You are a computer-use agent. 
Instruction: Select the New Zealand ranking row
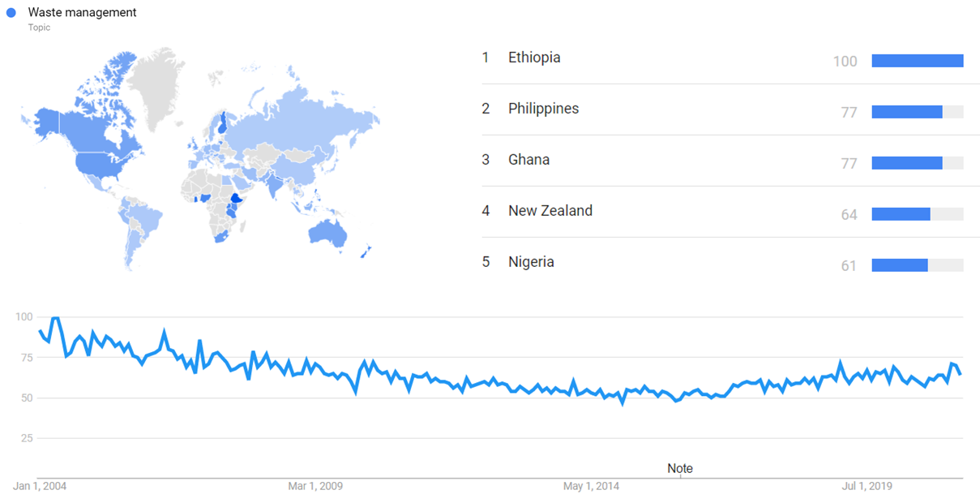pyautogui.click(x=550, y=211)
